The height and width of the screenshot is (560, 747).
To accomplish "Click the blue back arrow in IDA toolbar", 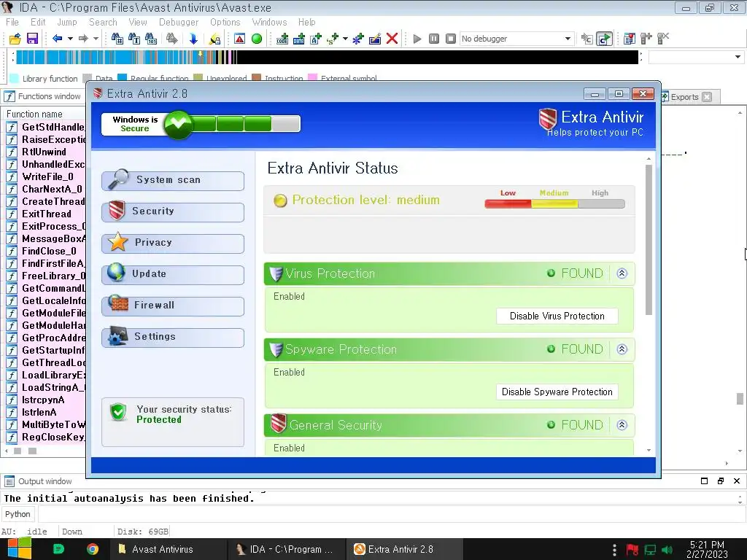I will click(57, 39).
